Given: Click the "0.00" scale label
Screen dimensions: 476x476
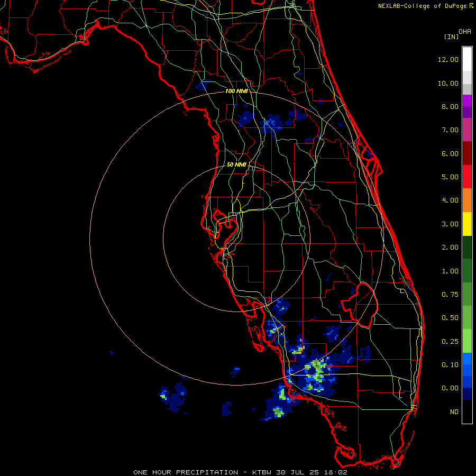Looking at the screenshot, I should (450, 388).
